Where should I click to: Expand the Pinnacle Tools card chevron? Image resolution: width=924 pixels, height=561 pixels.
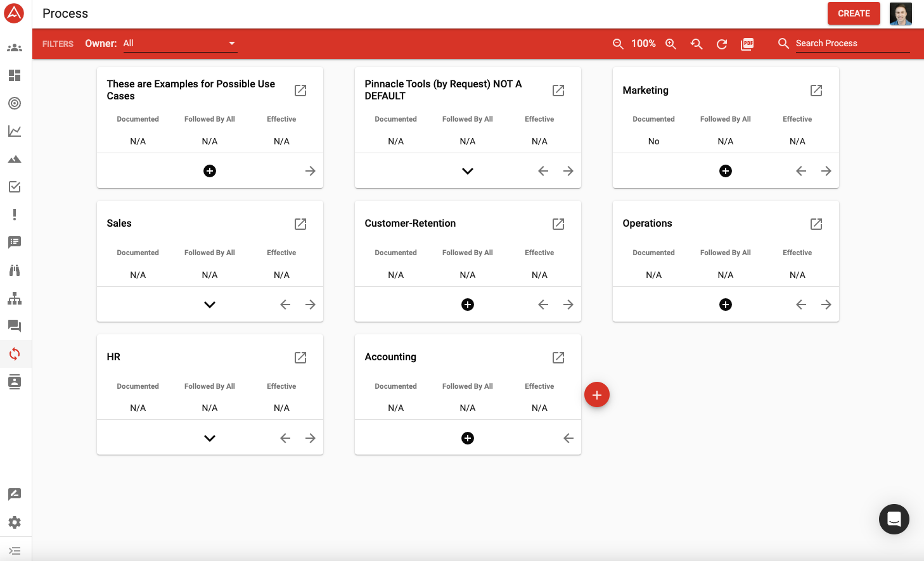coord(468,171)
